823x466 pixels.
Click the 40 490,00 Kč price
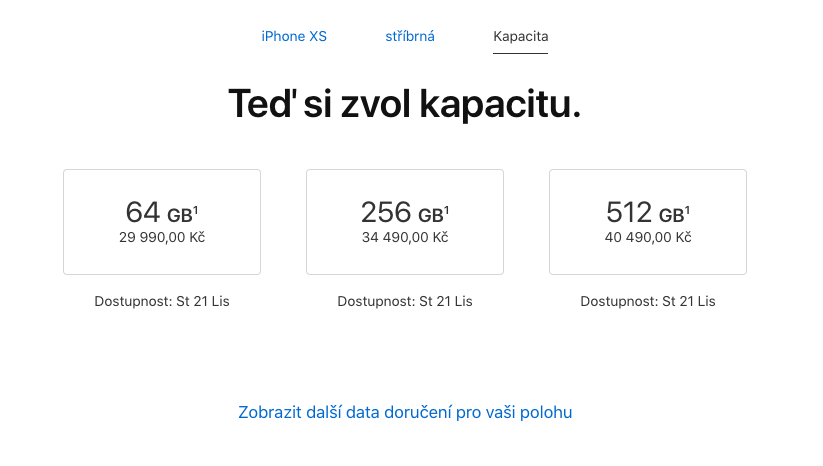point(648,238)
